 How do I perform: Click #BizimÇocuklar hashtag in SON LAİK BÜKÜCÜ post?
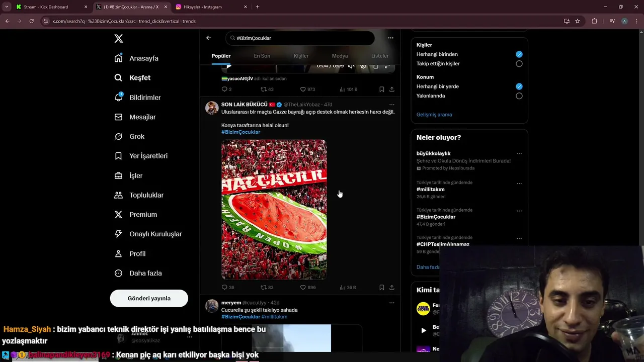tap(240, 132)
